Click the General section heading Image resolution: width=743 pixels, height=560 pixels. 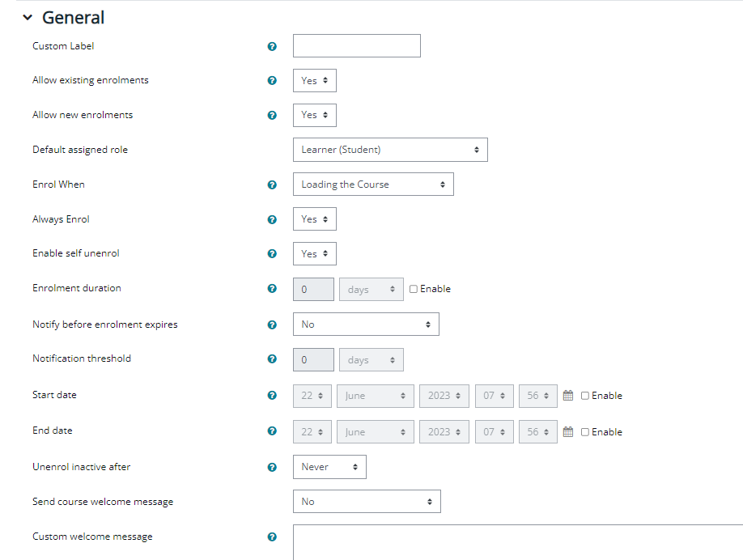pos(73,18)
